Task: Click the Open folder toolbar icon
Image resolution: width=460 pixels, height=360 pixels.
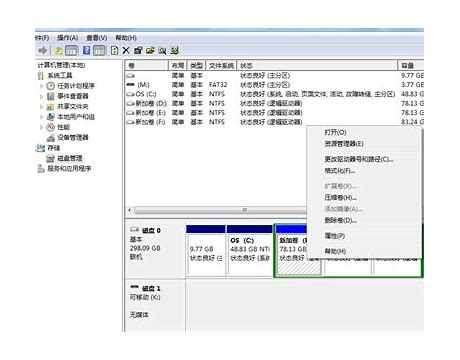Action: pos(150,50)
